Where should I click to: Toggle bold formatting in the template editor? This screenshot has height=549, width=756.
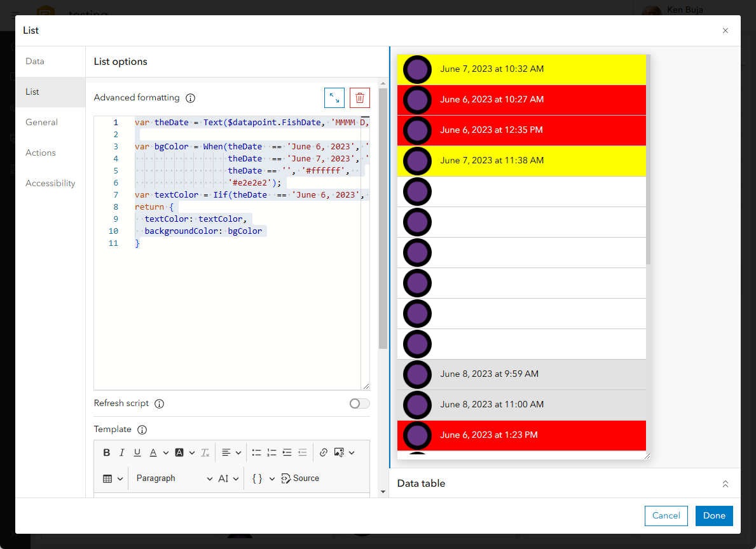tap(106, 452)
